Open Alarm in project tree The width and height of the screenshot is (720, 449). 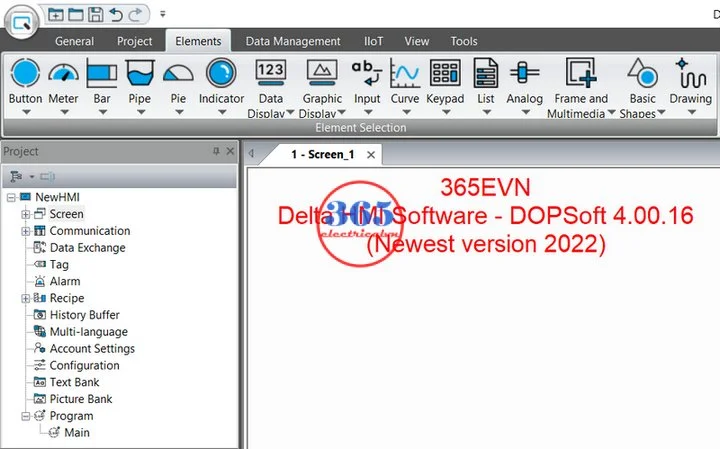[65, 281]
